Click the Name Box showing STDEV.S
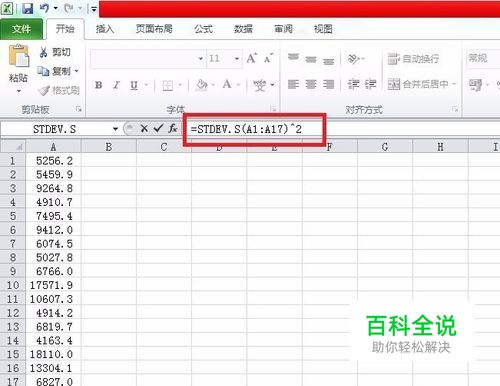 tap(55, 129)
